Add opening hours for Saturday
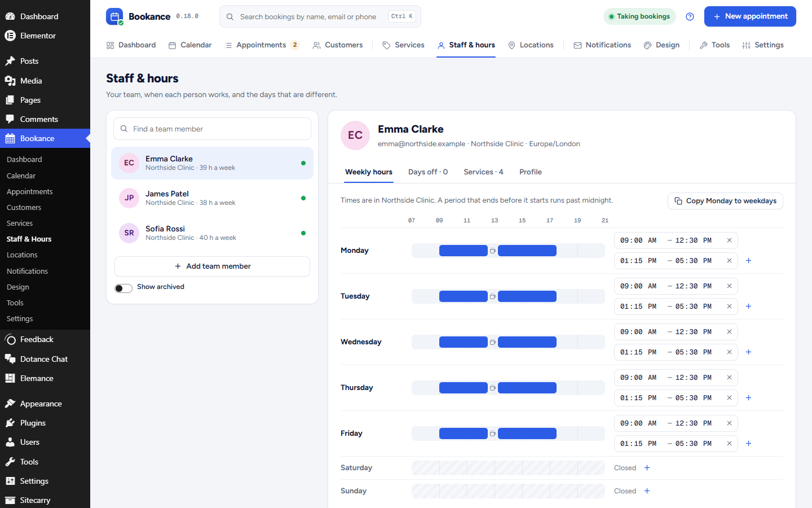812x508 pixels. tap(647, 468)
